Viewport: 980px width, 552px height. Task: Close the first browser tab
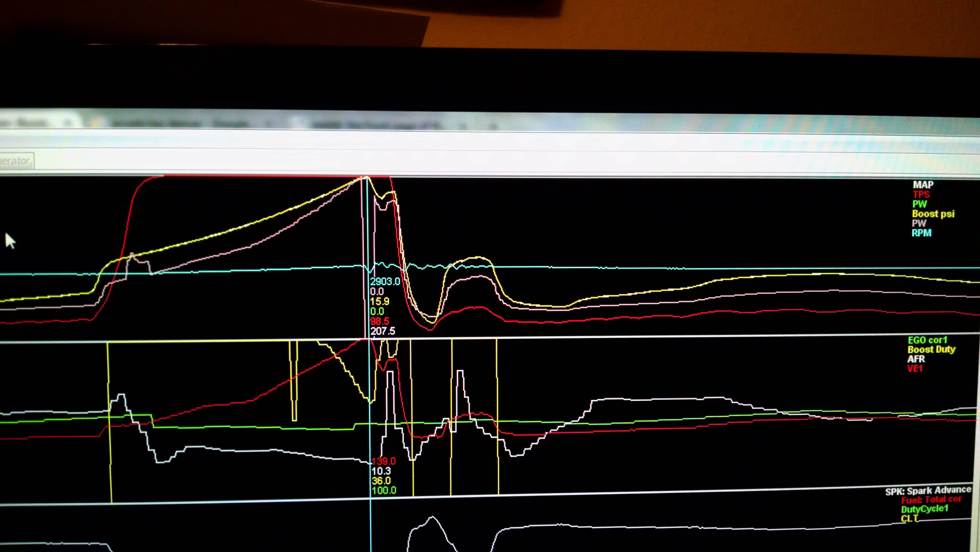69,123
